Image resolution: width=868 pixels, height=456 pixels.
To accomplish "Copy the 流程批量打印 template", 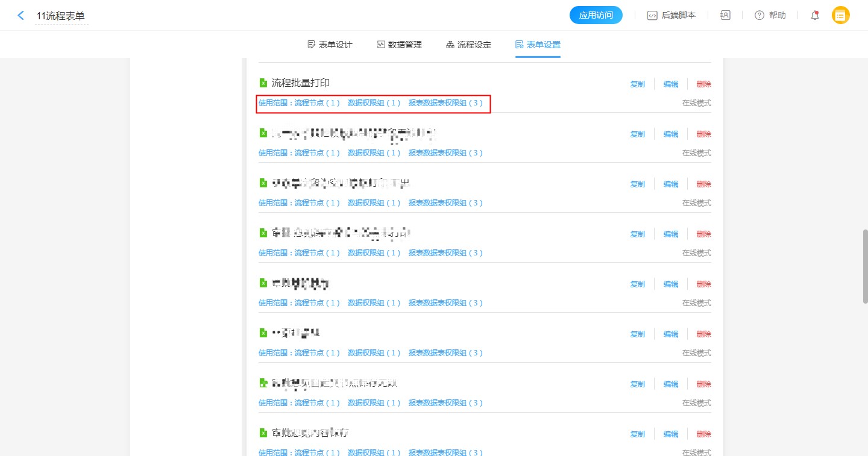I will click(x=637, y=84).
